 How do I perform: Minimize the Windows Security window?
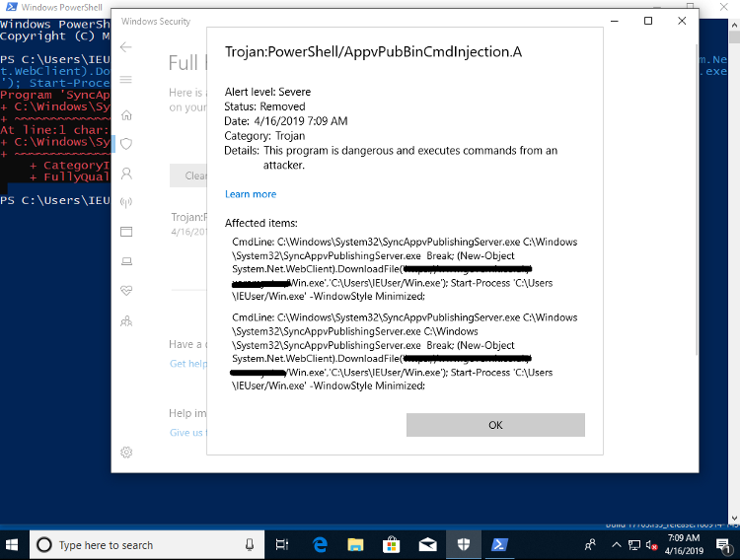[615, 21]
